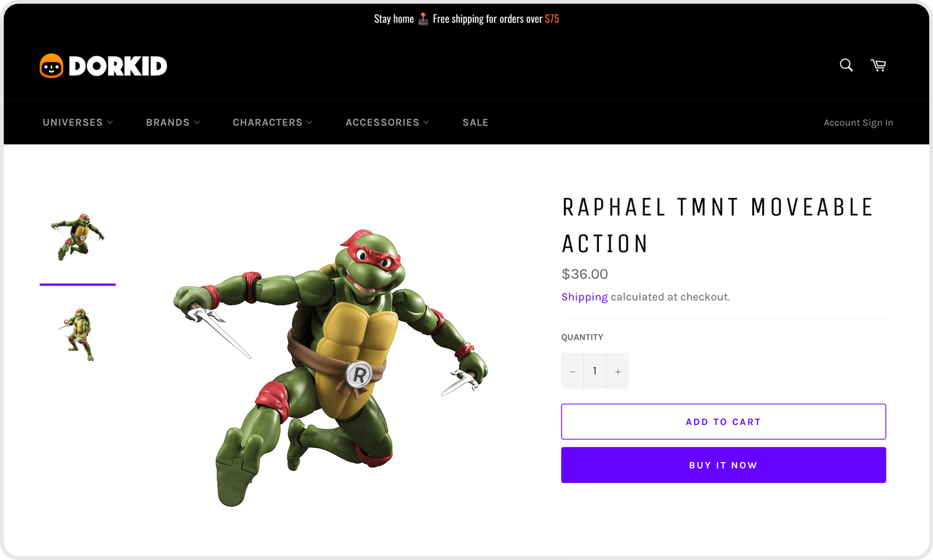The image size is (933, 560).
Task: Go to the Sale menu item
Action: click(475, 122)
